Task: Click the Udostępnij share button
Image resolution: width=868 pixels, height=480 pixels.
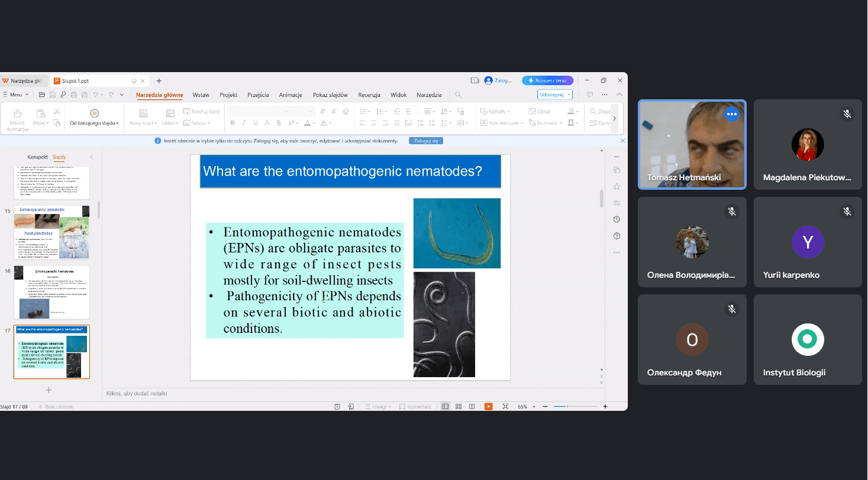Action: tap(554, 95)
